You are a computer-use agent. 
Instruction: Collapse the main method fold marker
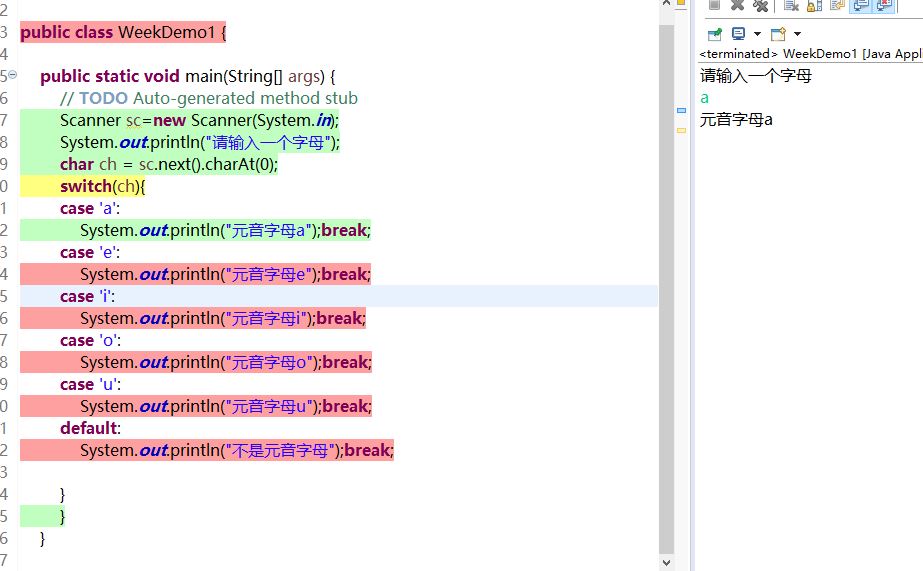(x=12, y=75)
